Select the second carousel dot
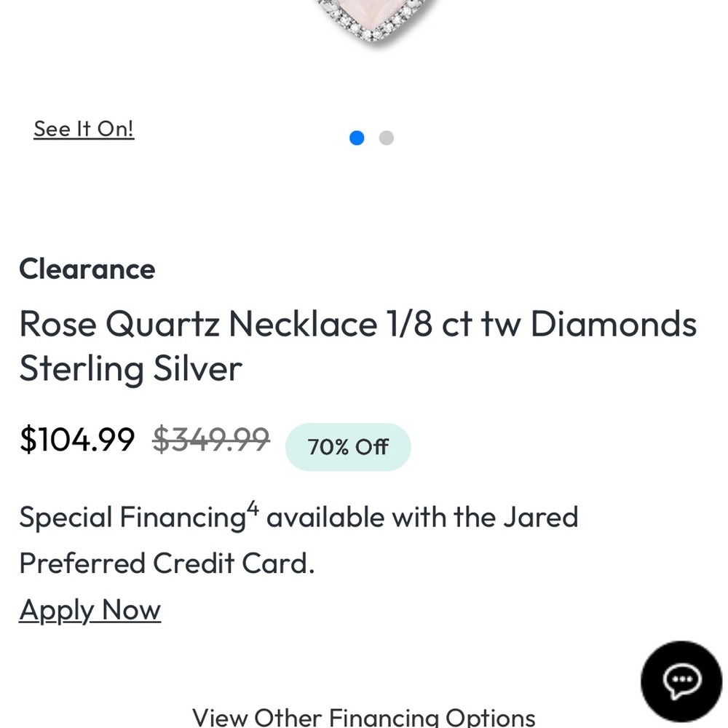The height and width of the screenshot is (728, 728). (386, 138)
